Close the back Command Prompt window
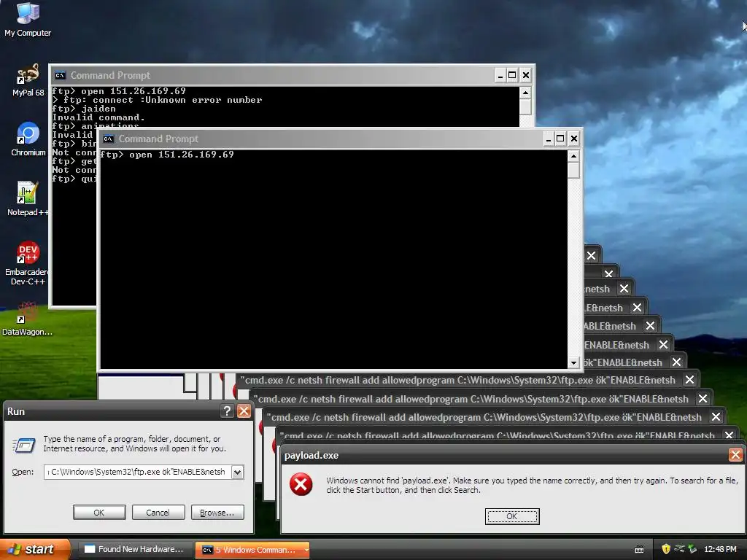The image size is (747, 560). (526, 75)
